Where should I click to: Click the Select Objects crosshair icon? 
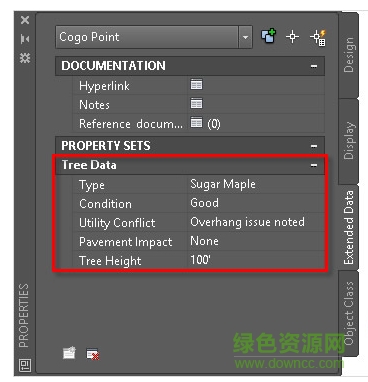tap(292, 37)
